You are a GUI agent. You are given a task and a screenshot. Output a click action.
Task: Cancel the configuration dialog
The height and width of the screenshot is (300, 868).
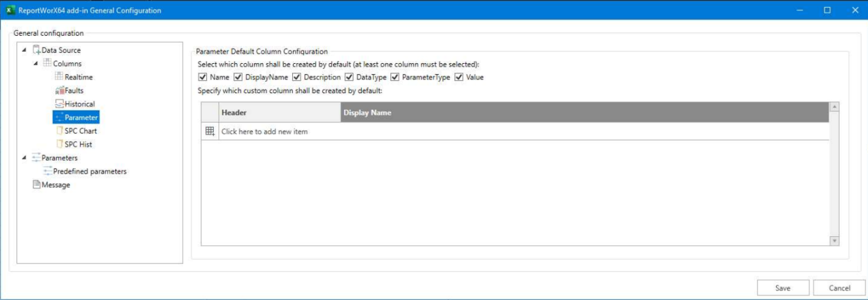(x=840, y=288)
